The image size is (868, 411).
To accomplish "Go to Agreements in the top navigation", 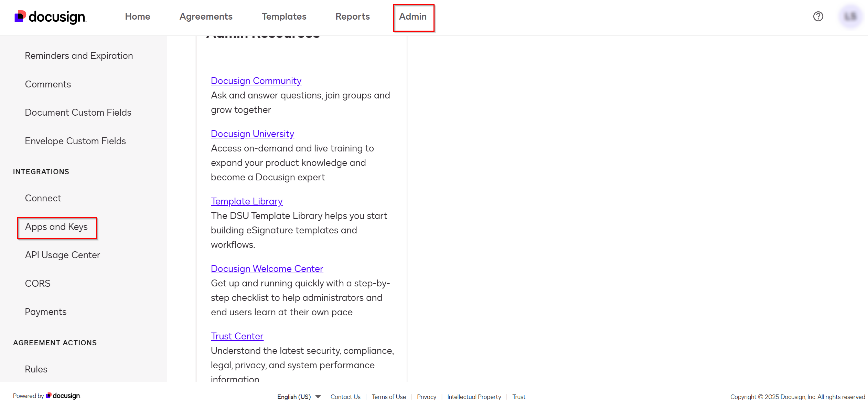I will pos(206,16).
